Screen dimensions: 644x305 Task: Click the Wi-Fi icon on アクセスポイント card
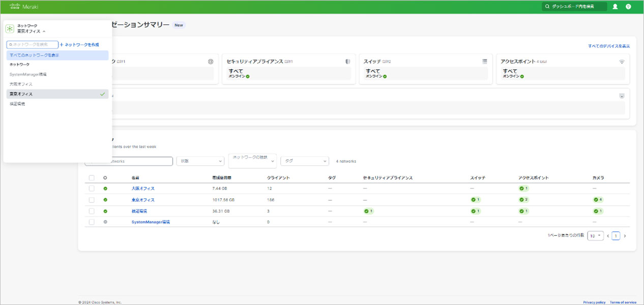click(x=622, y=62)
